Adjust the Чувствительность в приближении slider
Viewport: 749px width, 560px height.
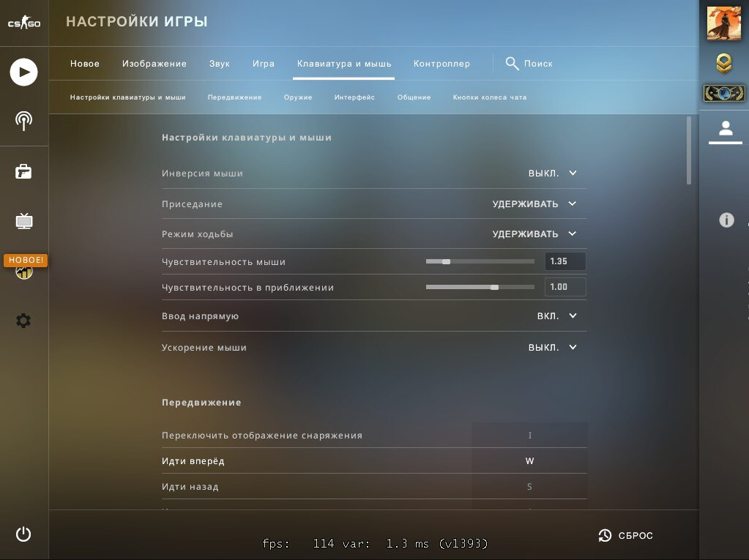tap(480, 288)
